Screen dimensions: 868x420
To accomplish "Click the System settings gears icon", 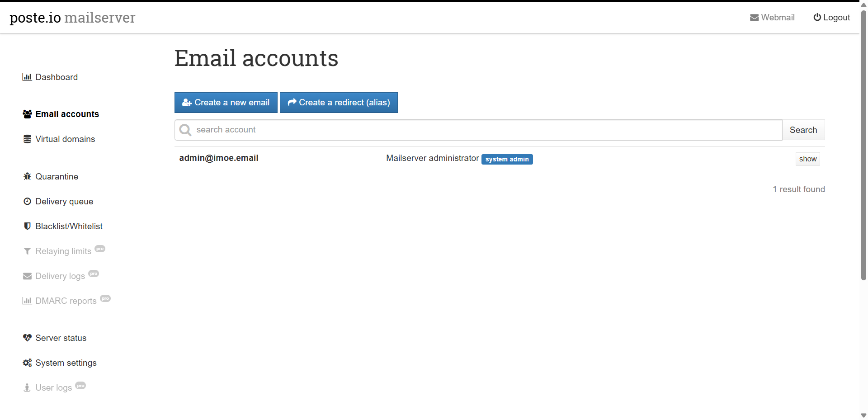I will coord(27,363).
